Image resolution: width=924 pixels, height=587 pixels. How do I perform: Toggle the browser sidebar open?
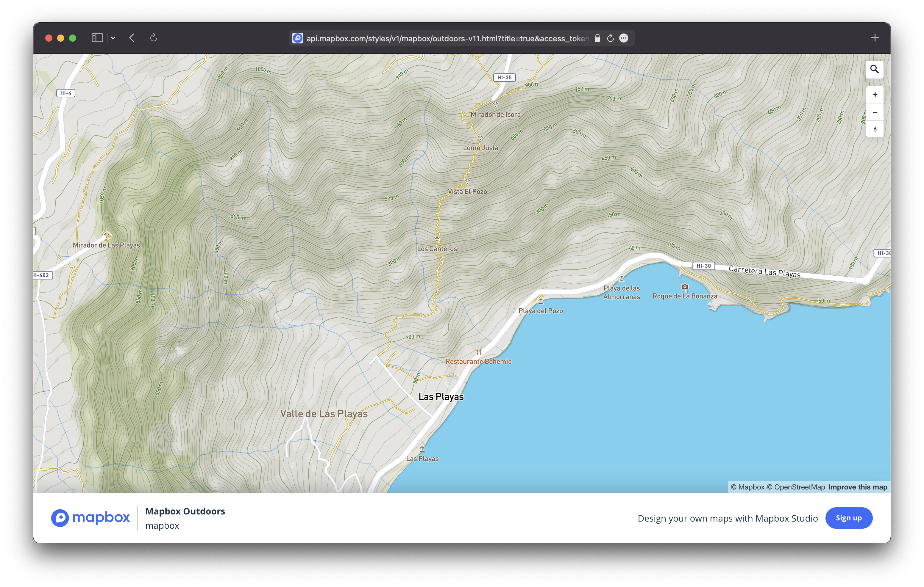pos(97,37)
